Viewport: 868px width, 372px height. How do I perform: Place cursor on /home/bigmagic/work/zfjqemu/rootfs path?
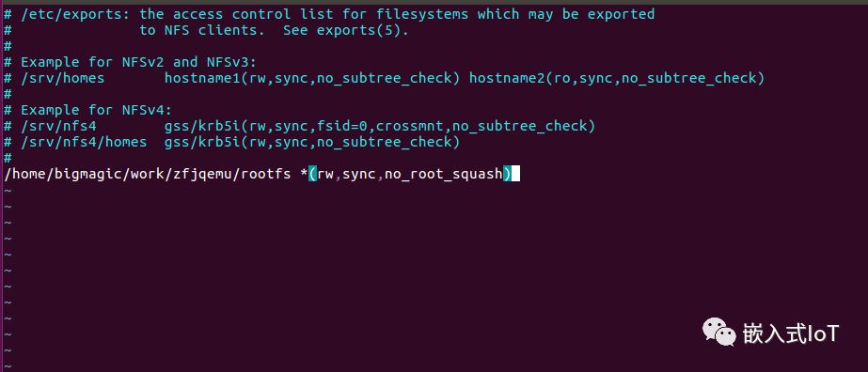coord(148,174)
